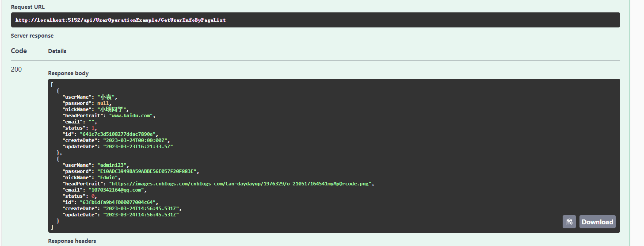Screen dimensions: 644x246
Task: Click the Response headers label
Action: click(72, 241)
